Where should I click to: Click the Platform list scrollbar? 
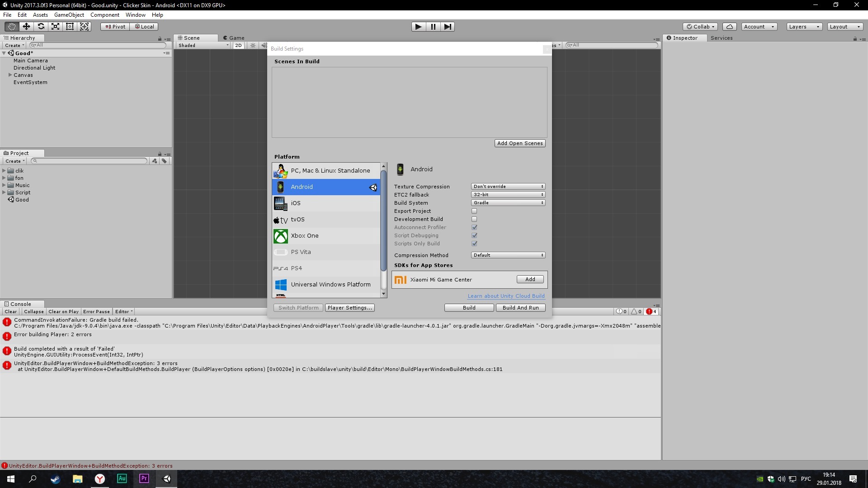383,221
